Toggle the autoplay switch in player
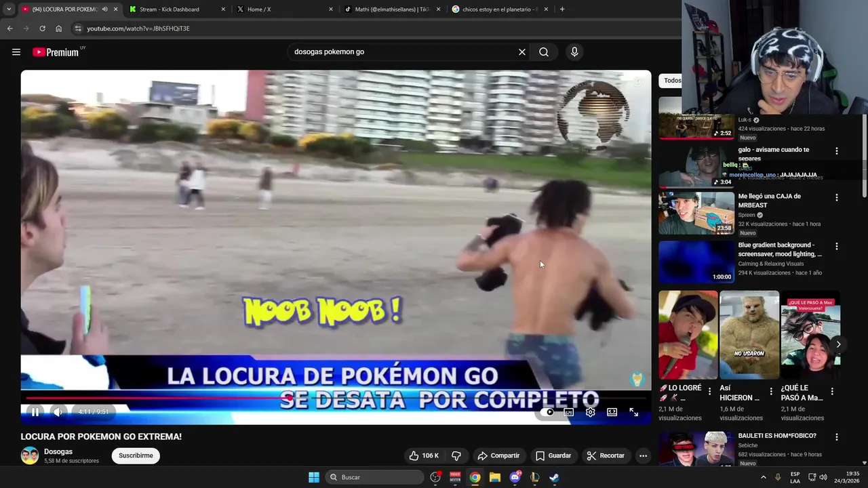 [x=548, y=412]
